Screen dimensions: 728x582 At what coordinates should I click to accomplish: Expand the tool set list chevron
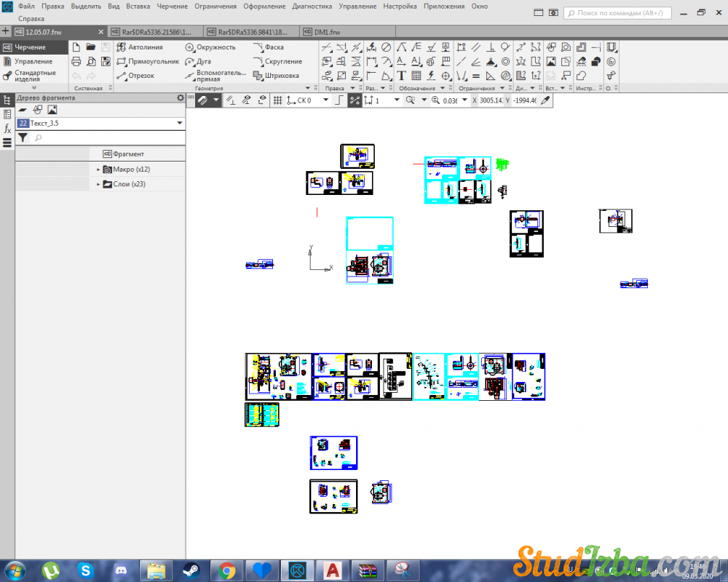tap(34, 87)
